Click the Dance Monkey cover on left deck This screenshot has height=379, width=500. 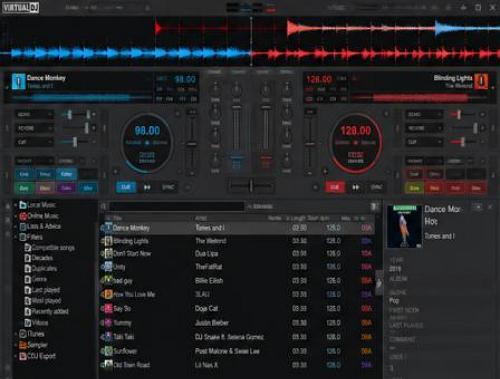[x=18, y=82]
